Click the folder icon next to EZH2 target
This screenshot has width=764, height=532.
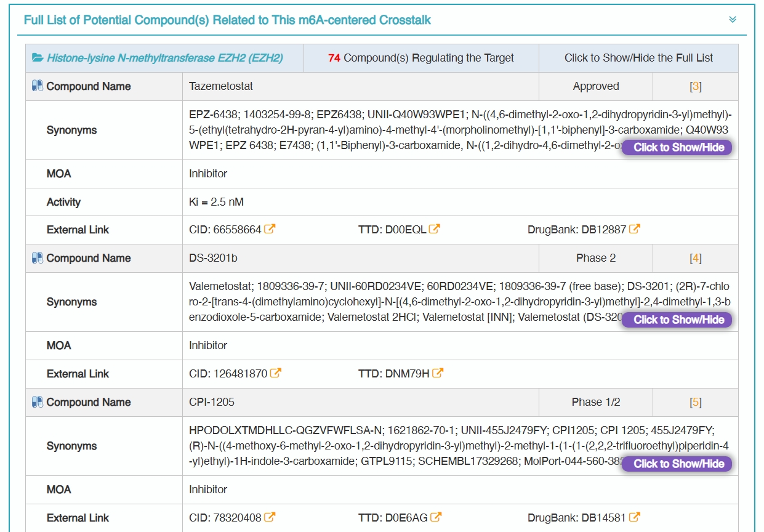[x=38, y=58]
